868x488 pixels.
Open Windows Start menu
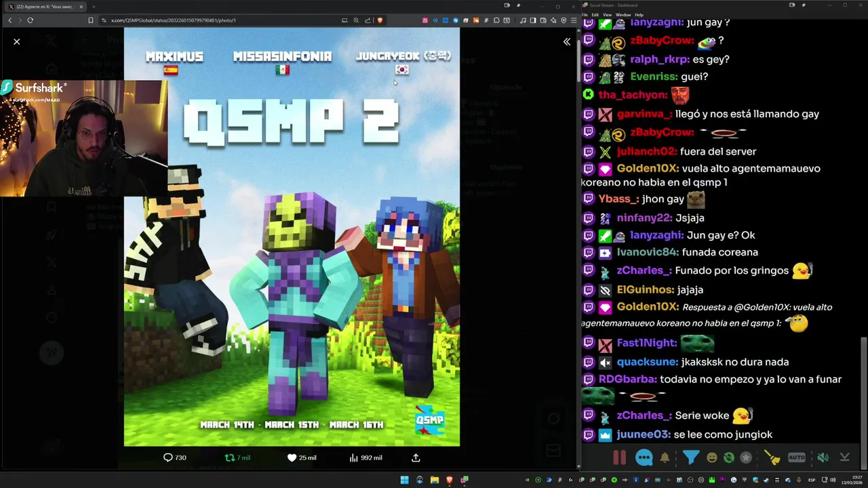click(x=404, y=480)
